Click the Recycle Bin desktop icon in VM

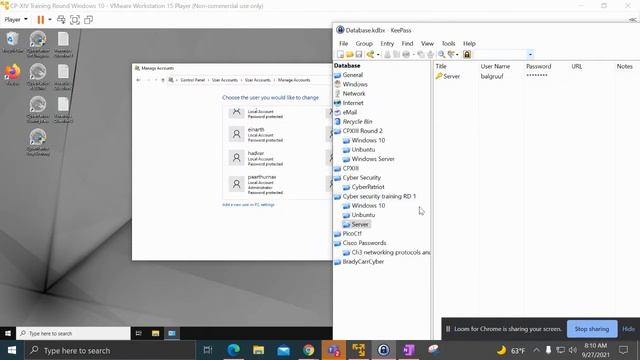(x=13, y=42)
